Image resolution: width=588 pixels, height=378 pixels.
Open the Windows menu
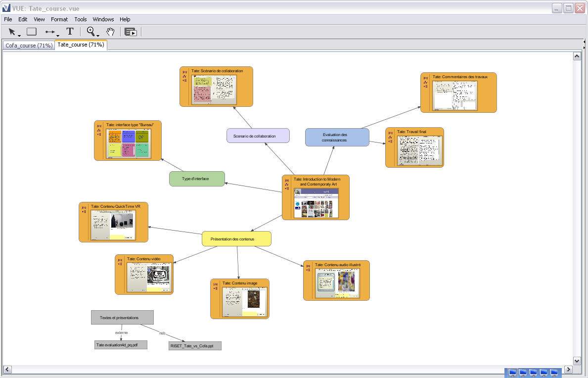[x=103, y=19]
